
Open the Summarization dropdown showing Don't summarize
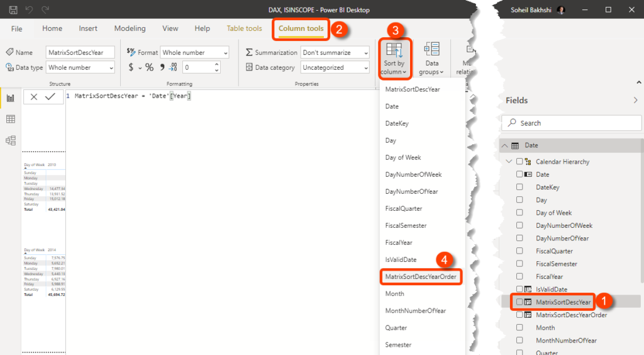coord(335,53)
